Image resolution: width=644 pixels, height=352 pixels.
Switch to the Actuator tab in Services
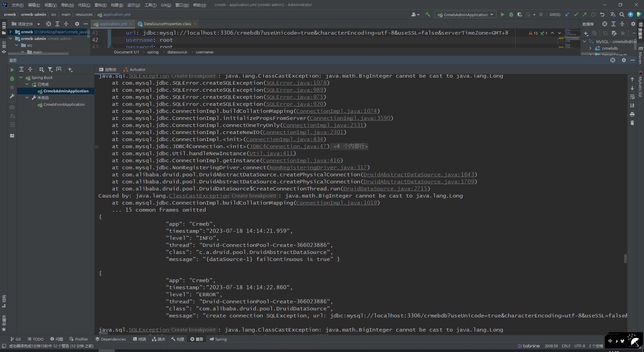click(135, 70)
